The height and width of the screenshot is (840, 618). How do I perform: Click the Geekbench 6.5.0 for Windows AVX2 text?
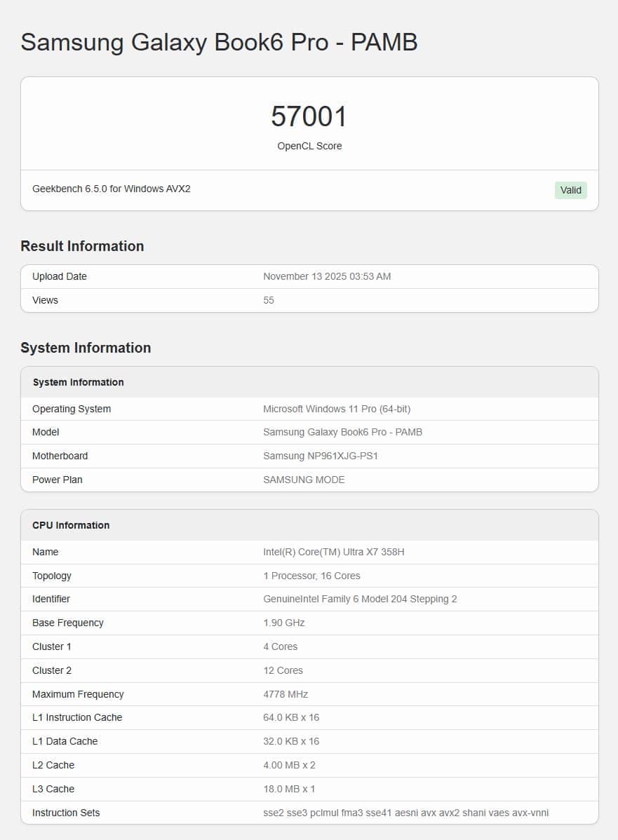[x=111, y=189]
